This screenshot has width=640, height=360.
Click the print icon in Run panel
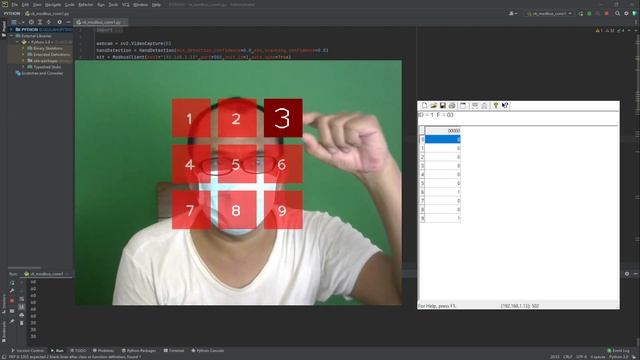(22, 315)
